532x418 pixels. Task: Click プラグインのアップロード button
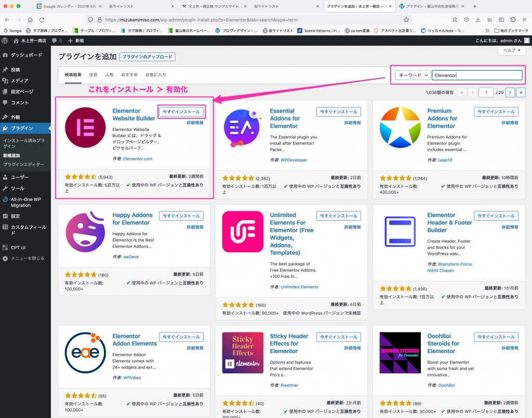147,57
